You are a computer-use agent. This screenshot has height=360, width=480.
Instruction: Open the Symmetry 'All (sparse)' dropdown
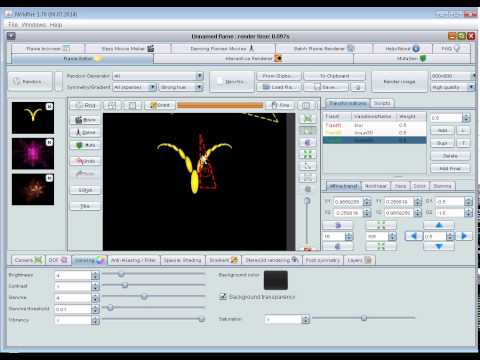135,87
